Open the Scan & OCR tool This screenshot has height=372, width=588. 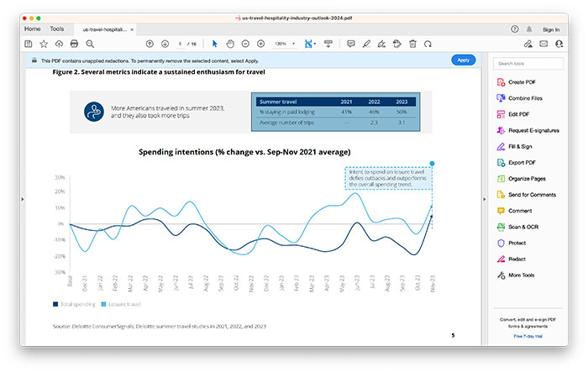(x=521, y=227)
